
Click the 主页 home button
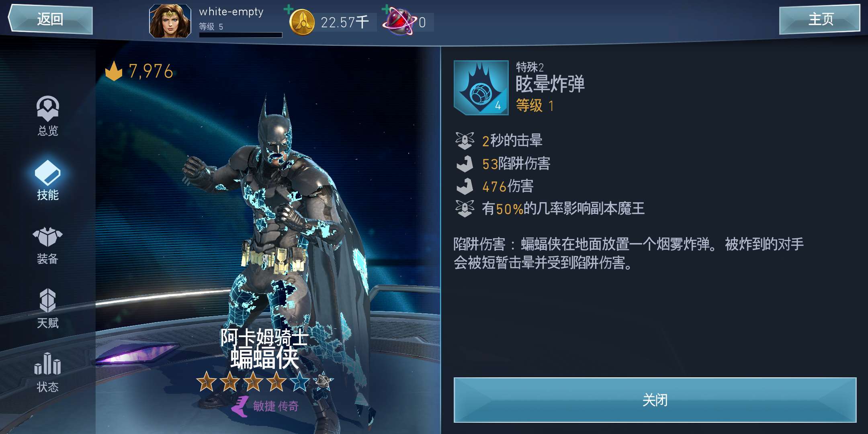[x=819, y=19]
